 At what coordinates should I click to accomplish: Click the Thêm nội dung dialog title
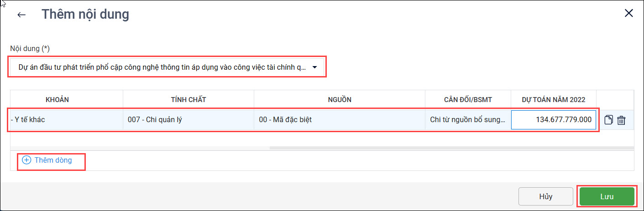tap(85, 15)
